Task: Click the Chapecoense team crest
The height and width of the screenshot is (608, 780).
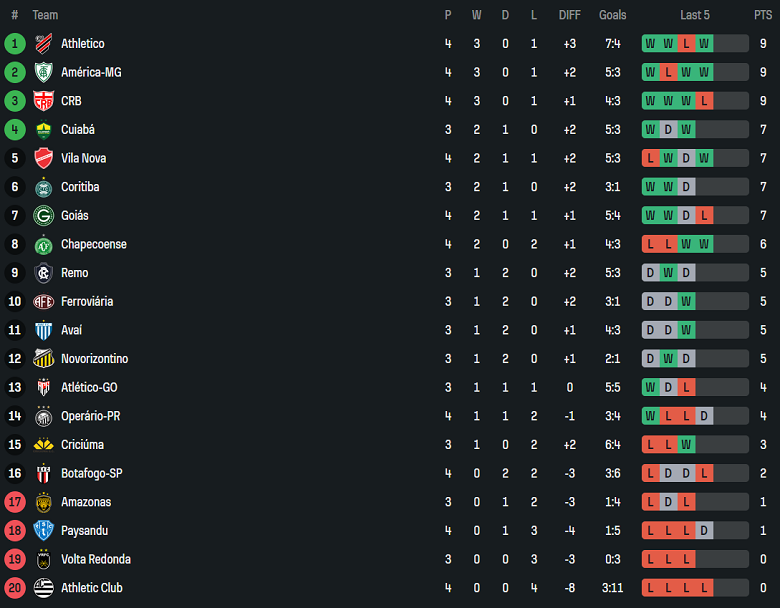Action: (x=43, y=244)
